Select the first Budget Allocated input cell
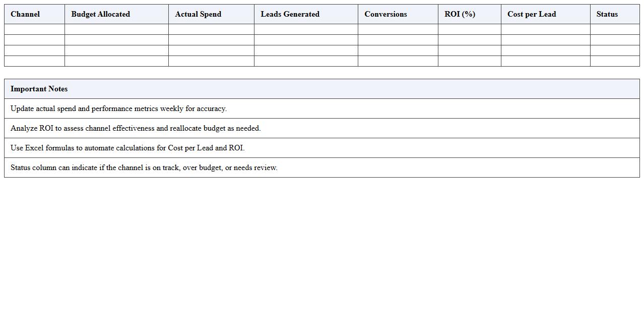The height and width of the screenshot is (328, 644). (116, 29)
